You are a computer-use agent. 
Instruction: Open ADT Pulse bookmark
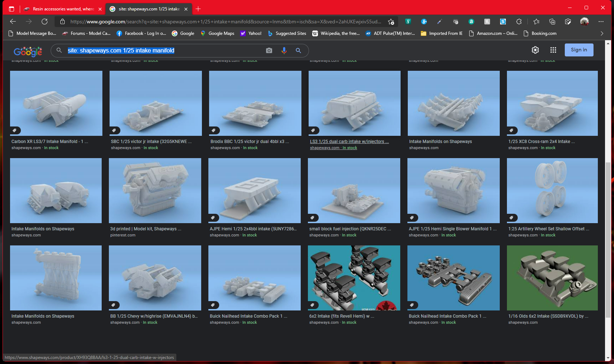click(390, 33)
